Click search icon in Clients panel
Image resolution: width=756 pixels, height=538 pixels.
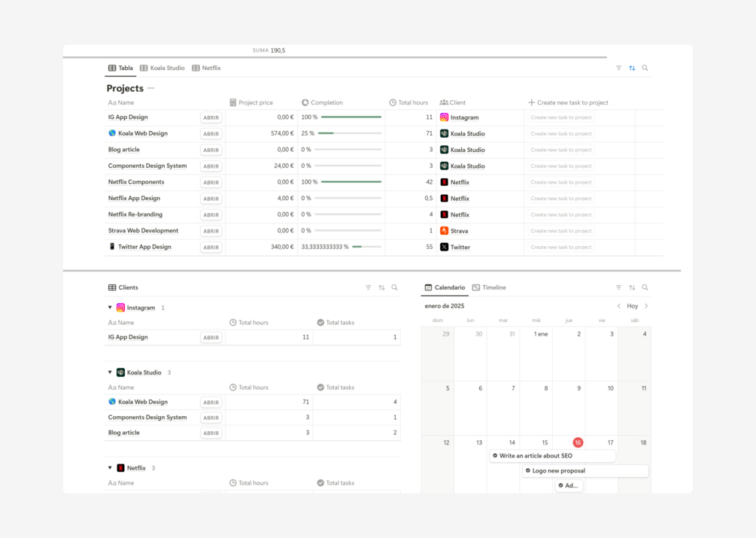[394, 287]
